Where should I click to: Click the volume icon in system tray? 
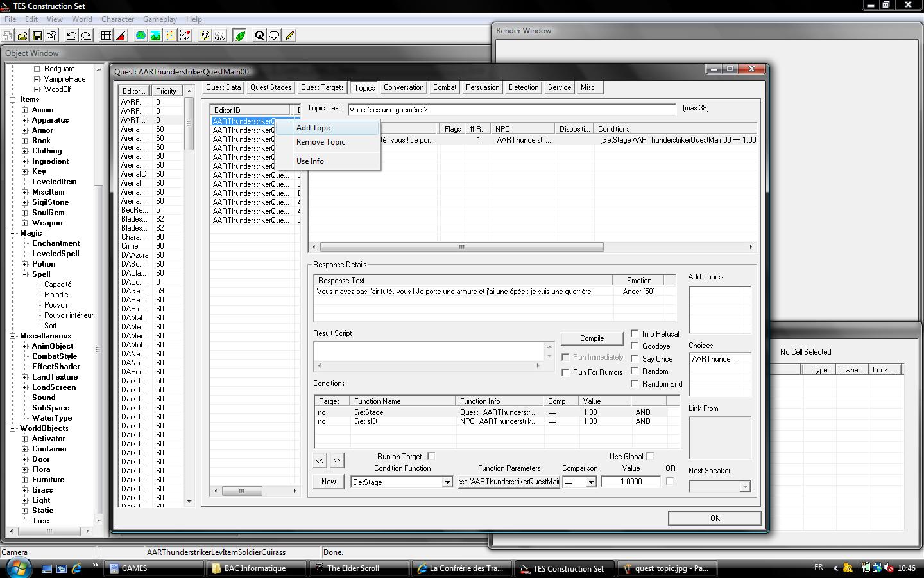pos(889,568)
